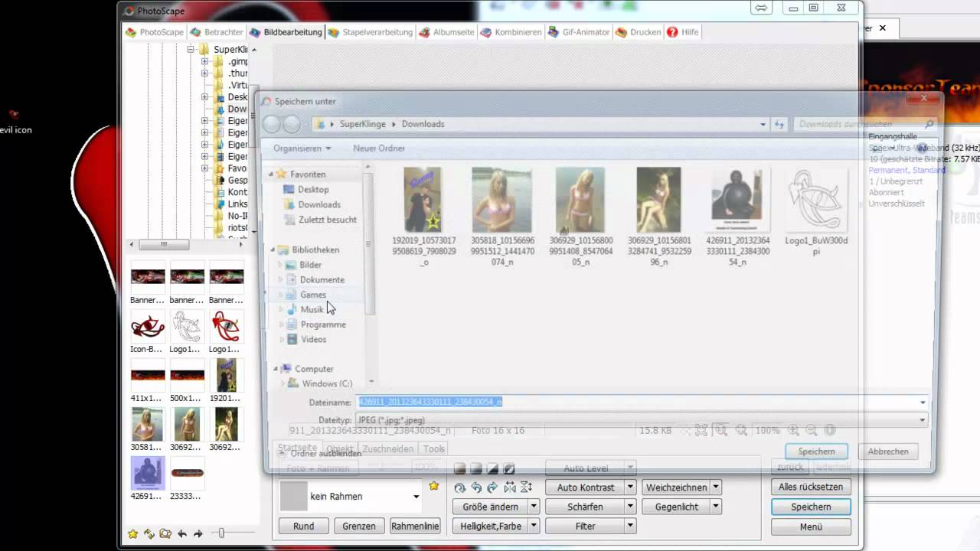
Task: Click the Dateiname filename input field
Action: (536, 402)
